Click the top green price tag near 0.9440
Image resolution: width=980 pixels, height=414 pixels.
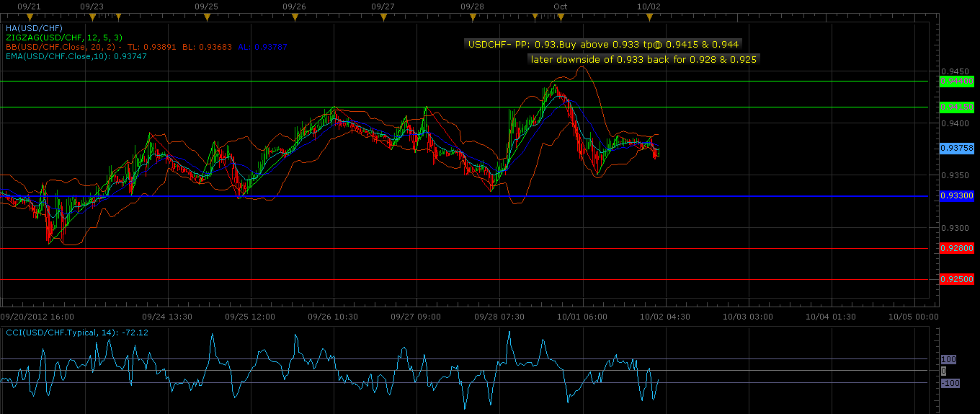(957, 82)
